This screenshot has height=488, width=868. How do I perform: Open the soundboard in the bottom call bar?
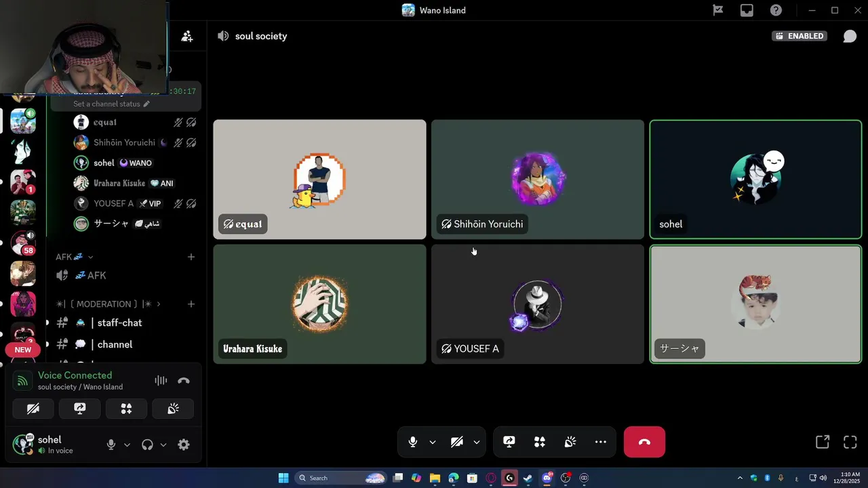click(x=570, y=442)
